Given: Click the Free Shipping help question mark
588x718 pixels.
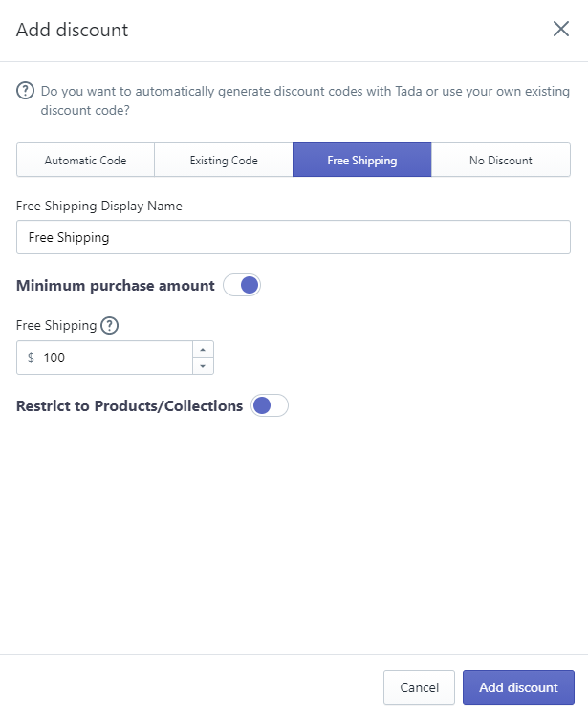Looking at the screenshot, I should [x=109, y=326].
